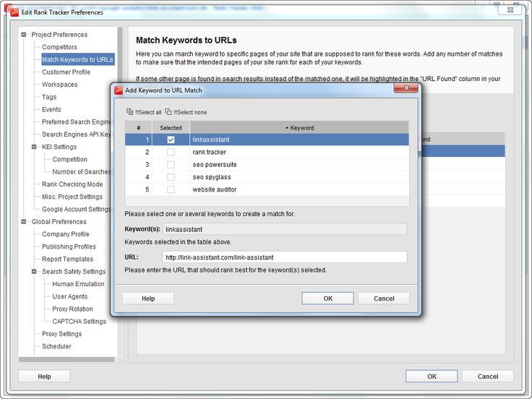This screenshot has width=532, height=399.
Task: Open Preferred Search Engines settings
Action: click(x=77, y=122)
